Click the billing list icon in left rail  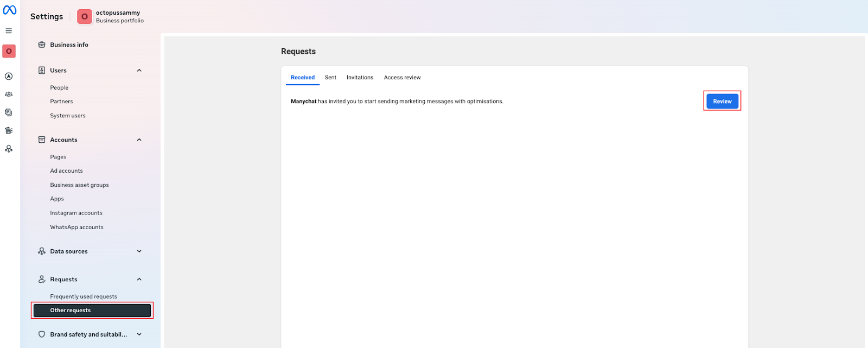tap(9, 130)
